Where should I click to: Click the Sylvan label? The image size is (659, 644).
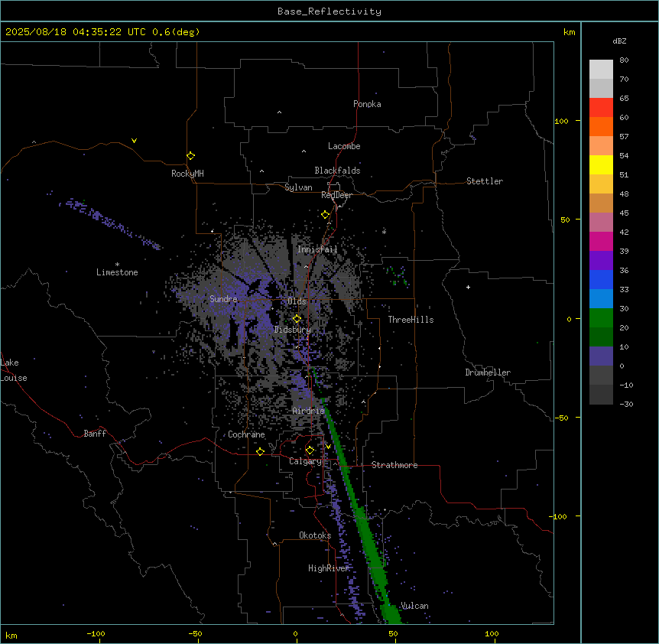298,187
